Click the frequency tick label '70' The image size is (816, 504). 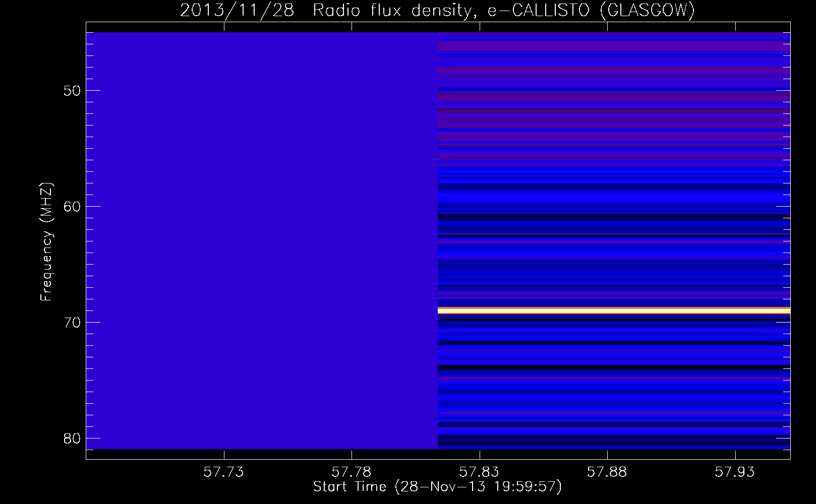[x=72, y=323]
